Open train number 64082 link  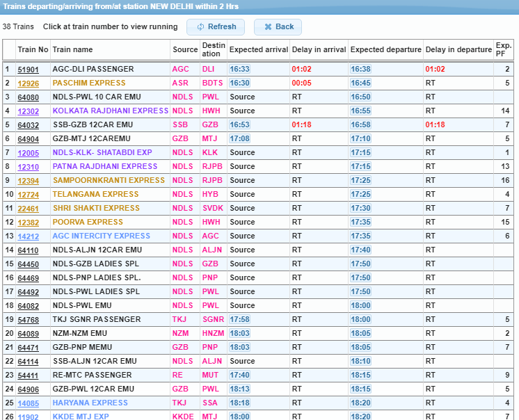(x=28, y=306)
